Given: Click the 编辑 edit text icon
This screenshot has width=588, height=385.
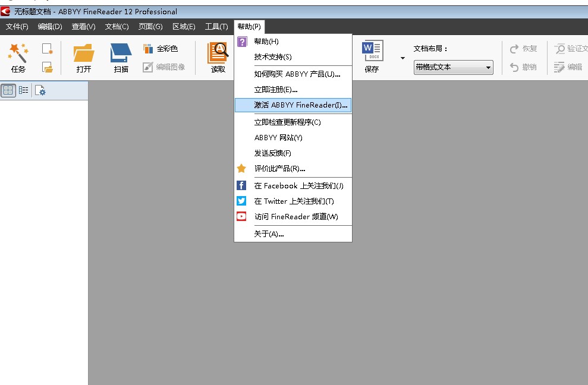Looking at the screenshot, I should (559, 67).
